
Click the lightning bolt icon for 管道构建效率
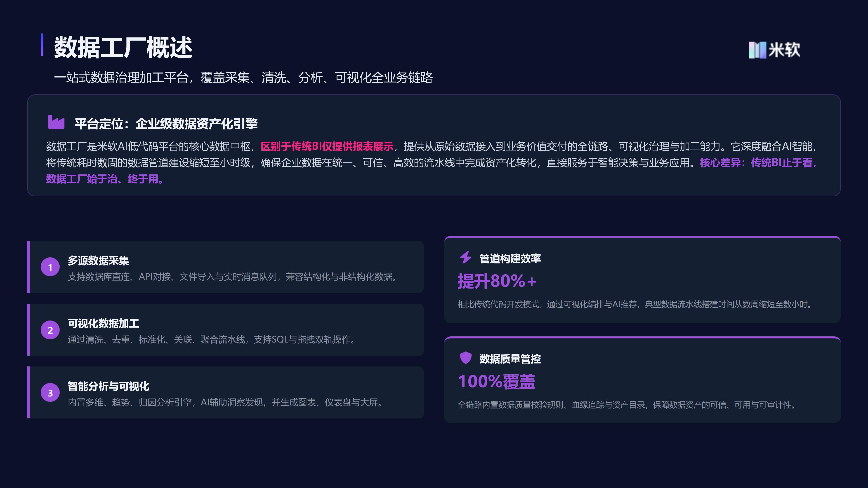(465, 257)
